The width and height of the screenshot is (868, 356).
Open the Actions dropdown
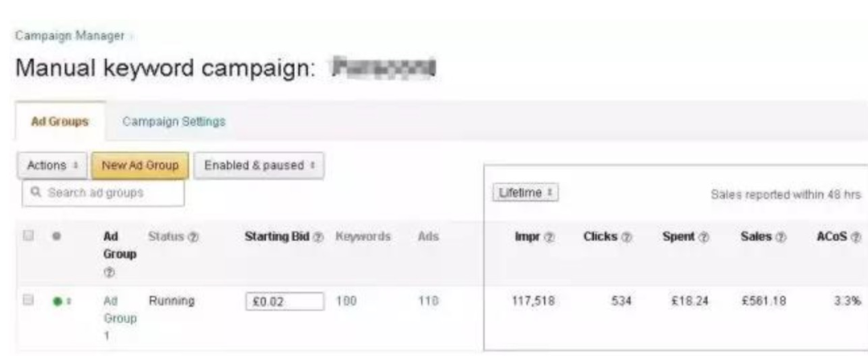52,165
